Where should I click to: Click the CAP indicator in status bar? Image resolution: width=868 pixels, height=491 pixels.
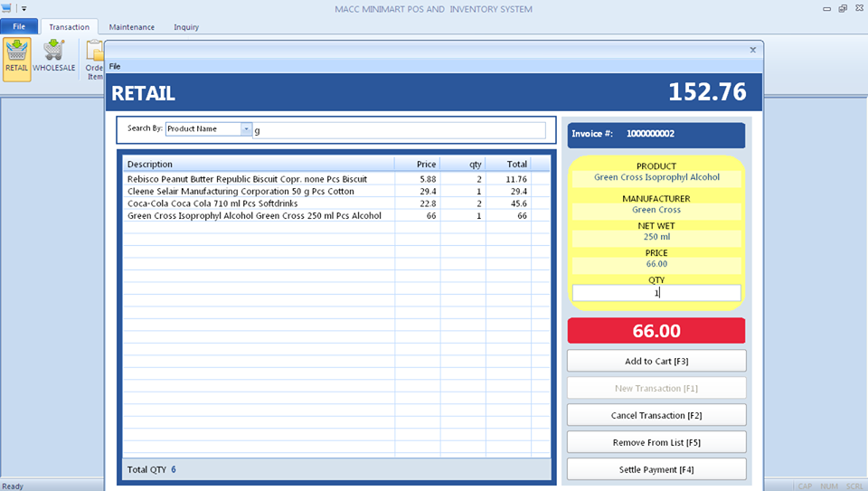click(806, 486)
